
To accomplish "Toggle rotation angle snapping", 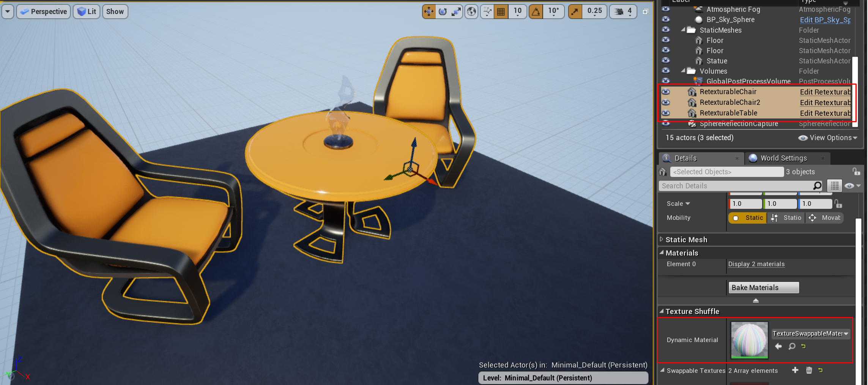I will coord(536,12).
